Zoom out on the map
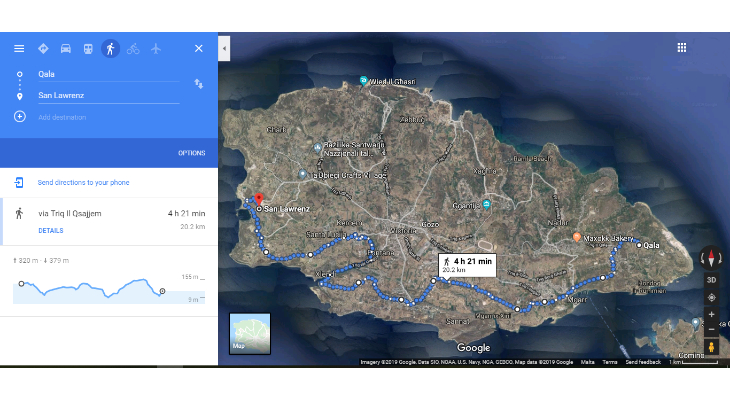Screen dimensions: 730x400 pyautogui.click(x=711, y=329)
